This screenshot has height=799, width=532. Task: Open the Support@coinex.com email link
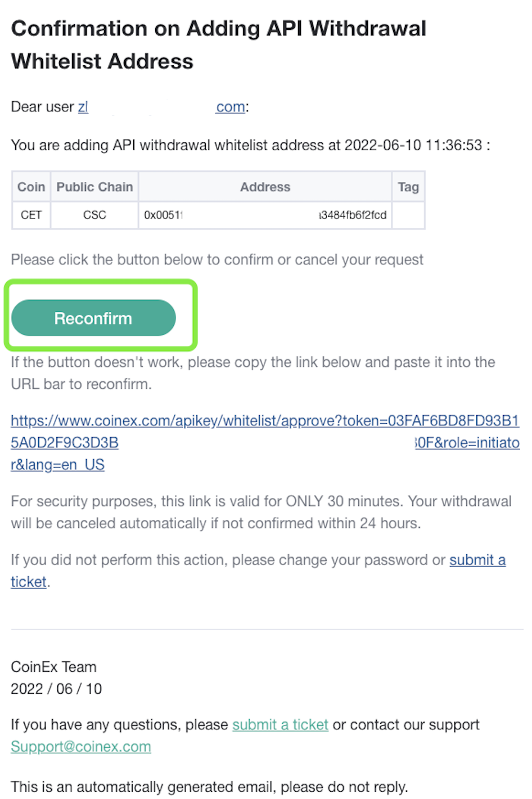pyautogui.click(x=81, y=747)
